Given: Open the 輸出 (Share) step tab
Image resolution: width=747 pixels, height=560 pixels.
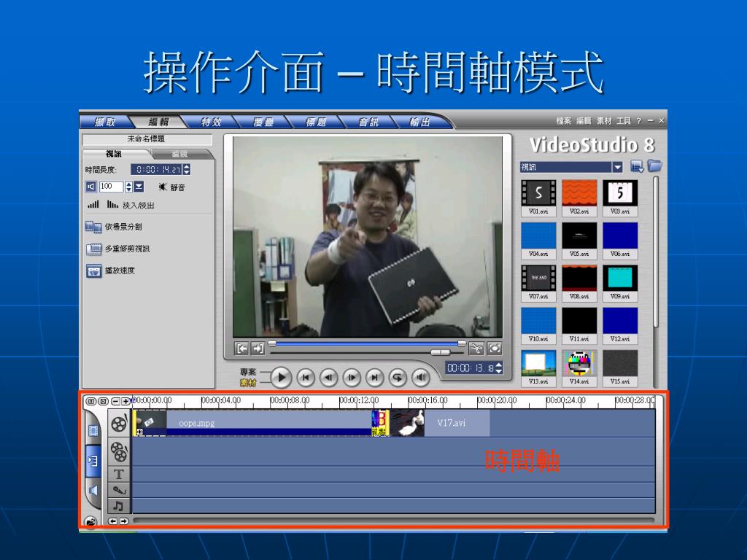Looking at the screenshot, I should coord(419,122).
